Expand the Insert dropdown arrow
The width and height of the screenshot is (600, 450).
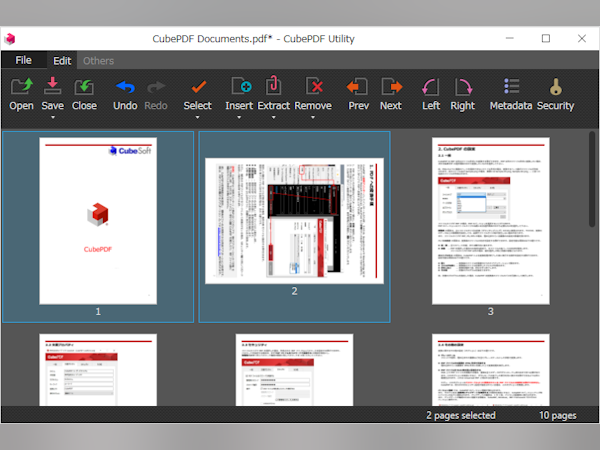pyautogui.click(x=239, y=117)
